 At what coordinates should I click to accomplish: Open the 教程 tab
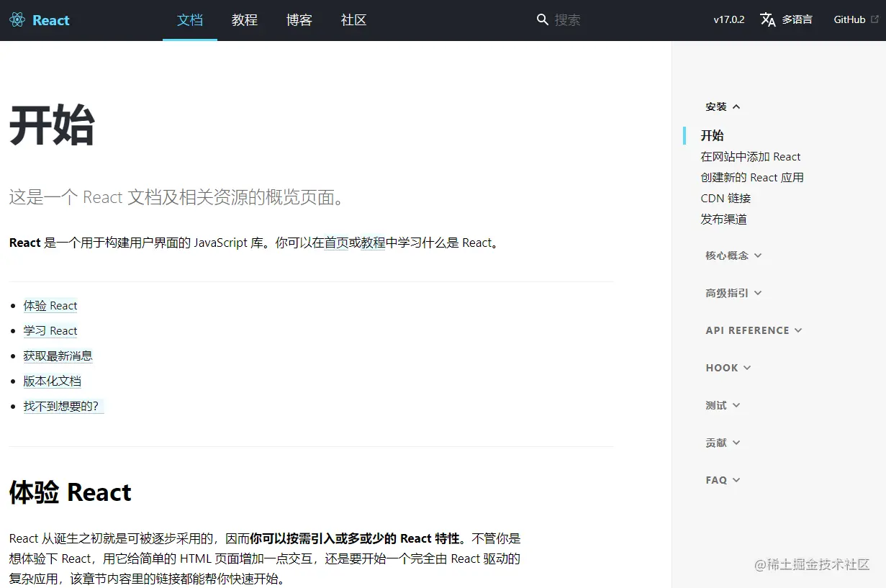(x=245, y=20)
